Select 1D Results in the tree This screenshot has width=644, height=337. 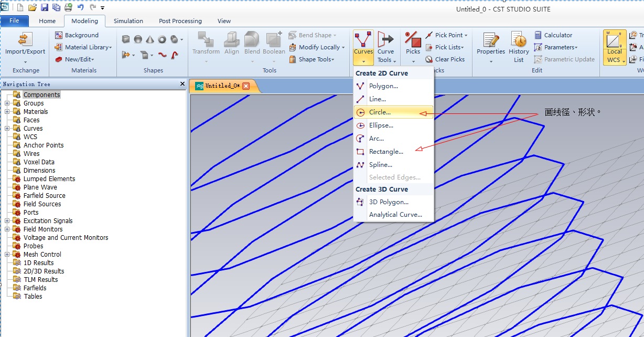pos(38,263)
